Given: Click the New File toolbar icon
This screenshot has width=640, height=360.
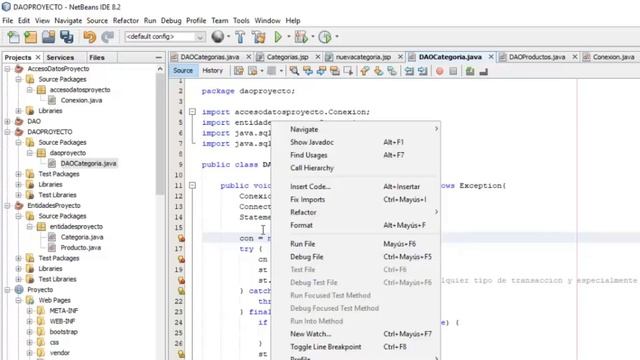Looking at the screenshot, I should (x=13, y=37).
